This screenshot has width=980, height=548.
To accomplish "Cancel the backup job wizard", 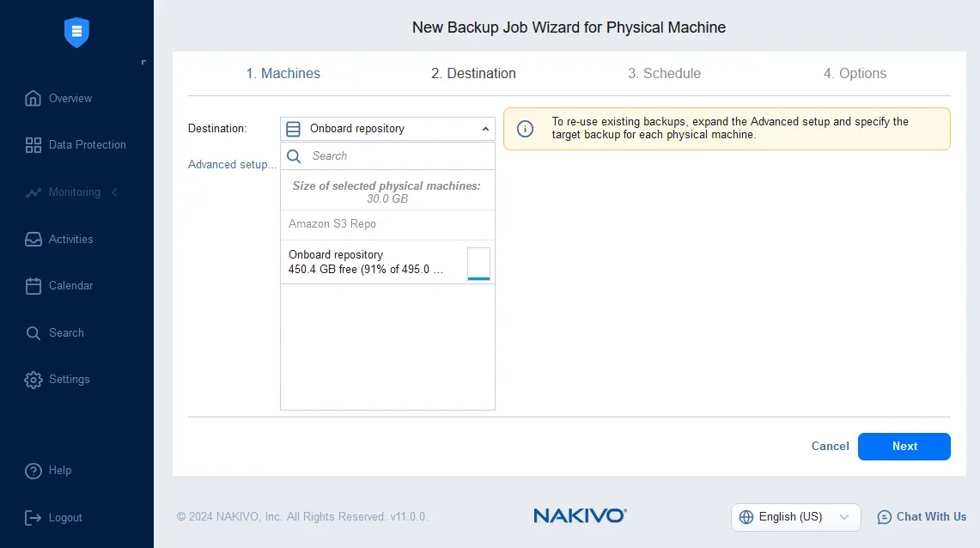I will pyautogui.click(x=830, y=446).
